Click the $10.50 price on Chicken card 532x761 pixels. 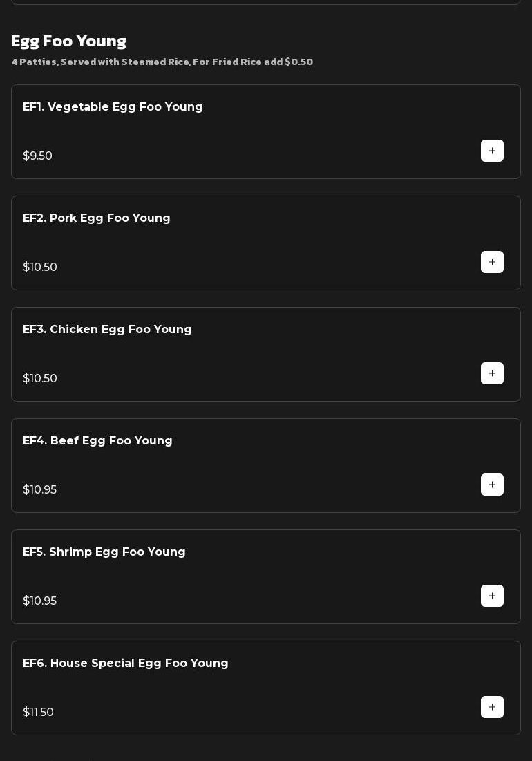click(x=40, y=379)
